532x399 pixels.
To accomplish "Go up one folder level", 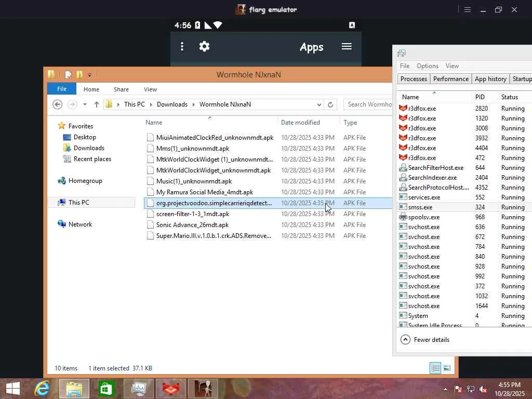I will tap(97, 104).
